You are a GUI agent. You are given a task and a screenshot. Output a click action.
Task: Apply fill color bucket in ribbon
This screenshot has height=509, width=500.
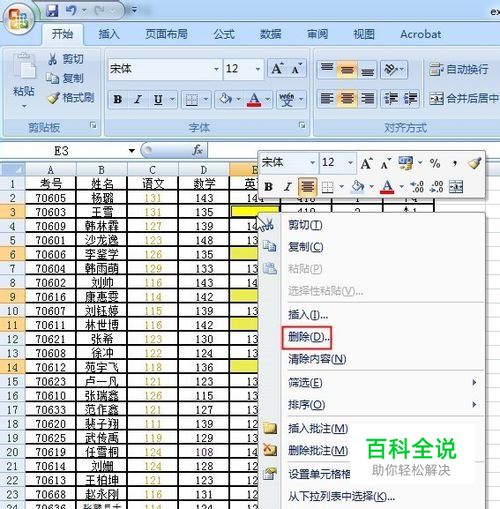pyautogui.click(x=226, y=99)
